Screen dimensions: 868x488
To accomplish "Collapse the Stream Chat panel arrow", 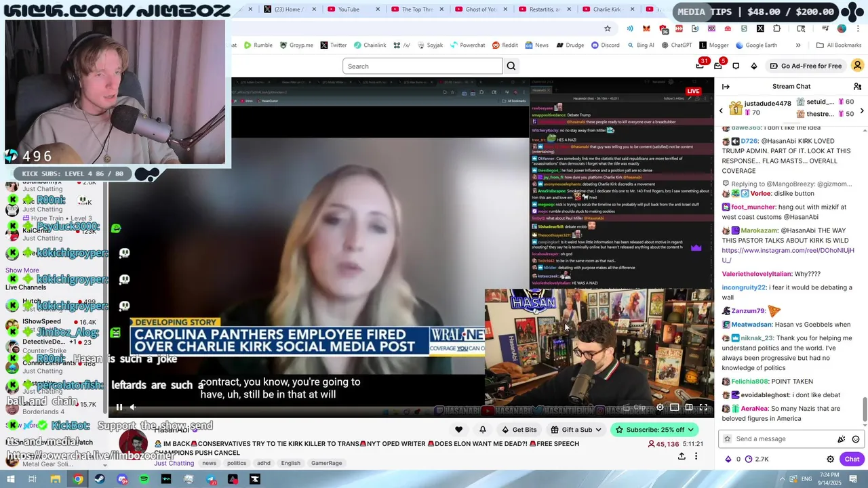I will coord(726,87).
